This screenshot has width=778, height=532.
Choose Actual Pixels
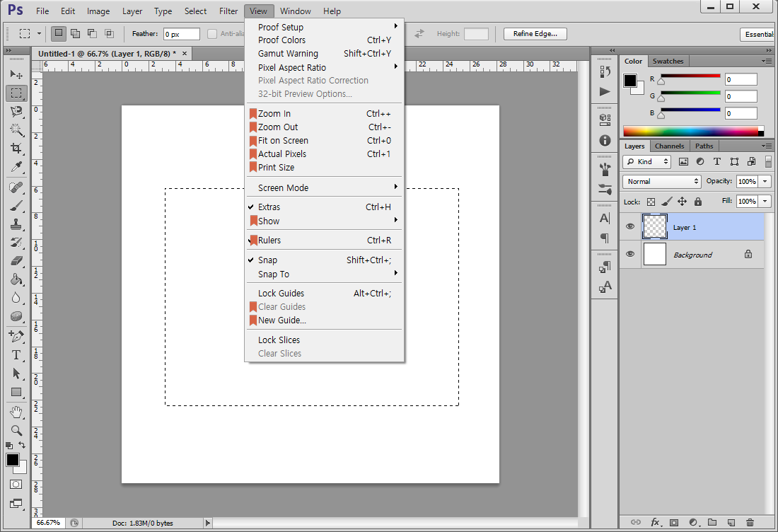click(x=325, y=154)
